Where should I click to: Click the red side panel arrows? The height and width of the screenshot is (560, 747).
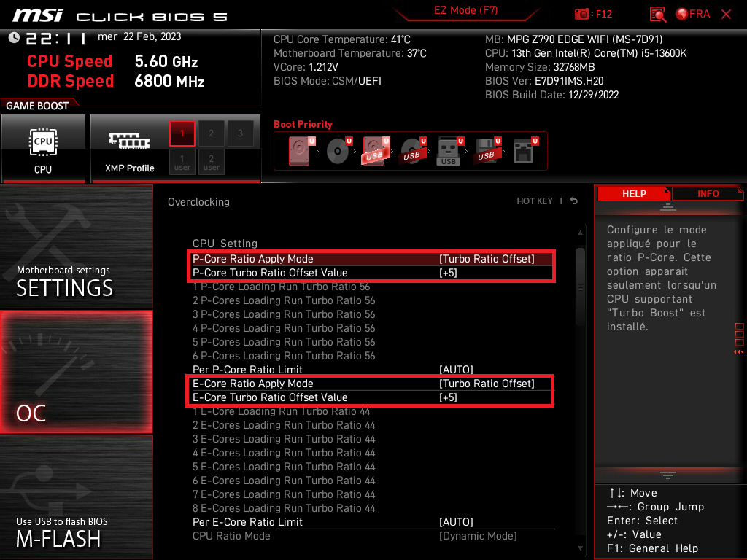coord(738,352)
